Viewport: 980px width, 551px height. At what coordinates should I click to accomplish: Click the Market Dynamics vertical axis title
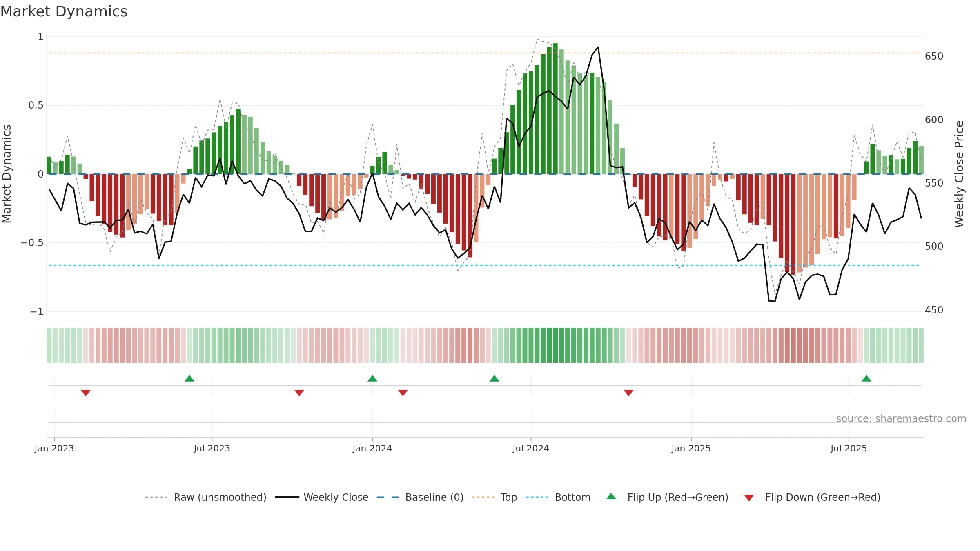coord(7,174)
